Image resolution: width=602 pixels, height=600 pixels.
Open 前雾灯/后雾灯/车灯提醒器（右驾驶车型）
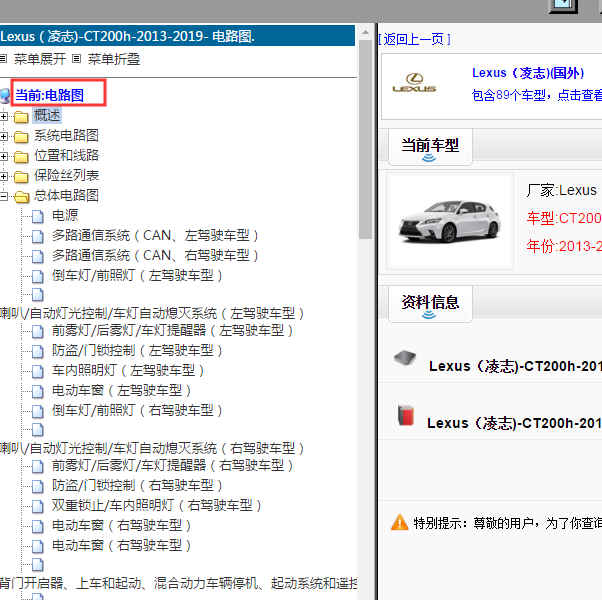[x=173, y=465]
